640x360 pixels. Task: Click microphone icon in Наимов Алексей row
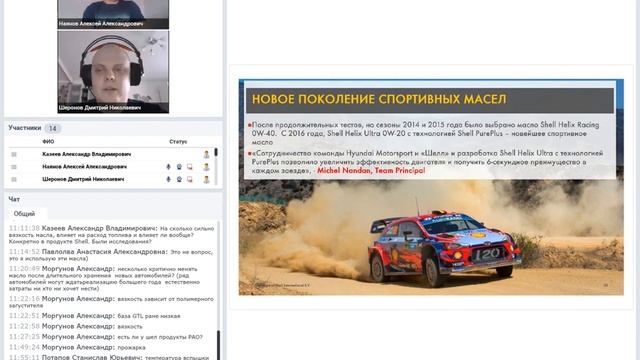pyautogui.click(x=168, y=167)
